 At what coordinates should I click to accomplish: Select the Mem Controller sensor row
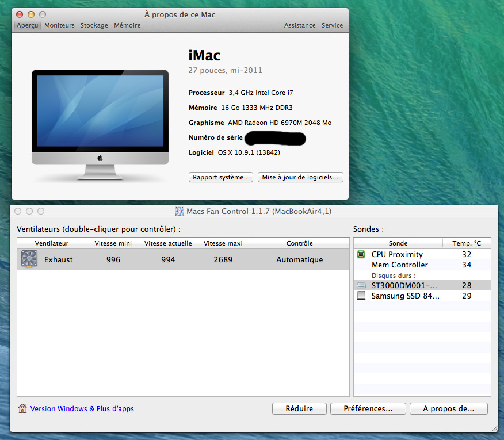(x=422, y=265)
